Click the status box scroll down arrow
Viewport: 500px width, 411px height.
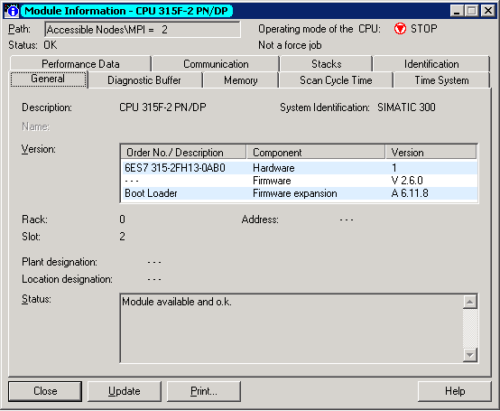pyautogui.click(x=470, y=355)
